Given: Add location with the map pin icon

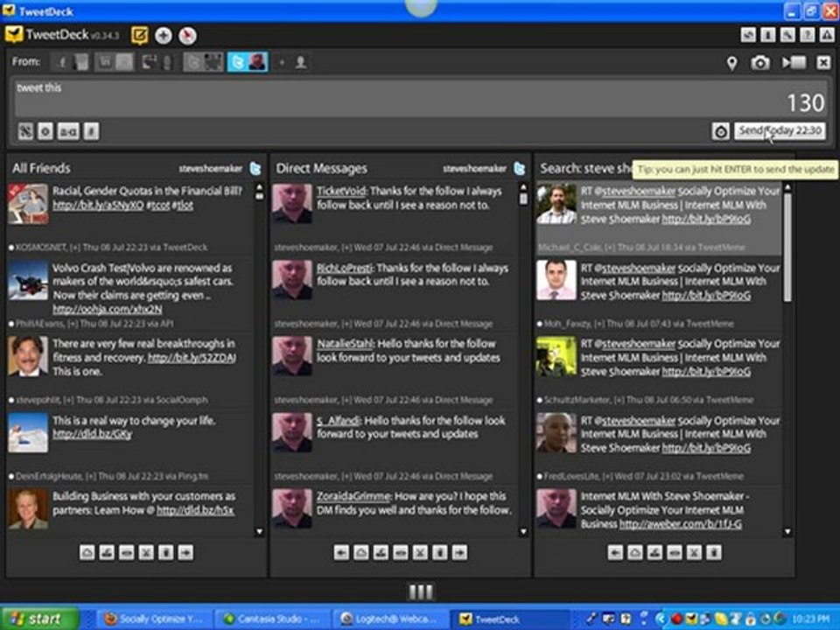Looking at the screenshot, I should [x=731, y=63].
